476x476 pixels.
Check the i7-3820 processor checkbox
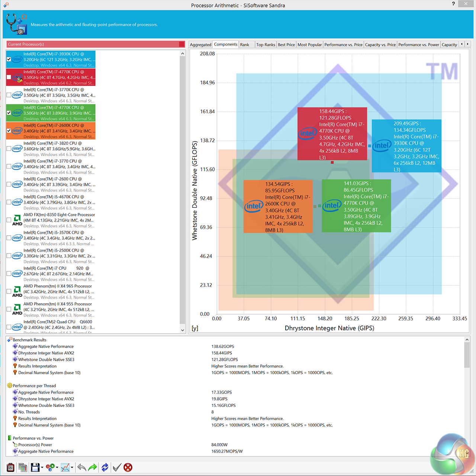[x=9, y=149]
